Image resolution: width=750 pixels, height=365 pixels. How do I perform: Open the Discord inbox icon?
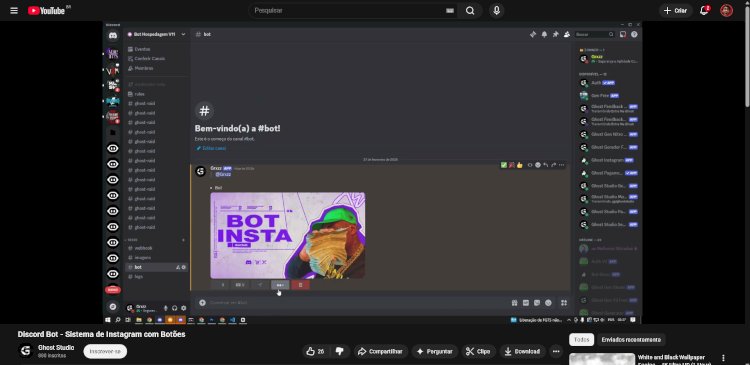pos(623,34)
